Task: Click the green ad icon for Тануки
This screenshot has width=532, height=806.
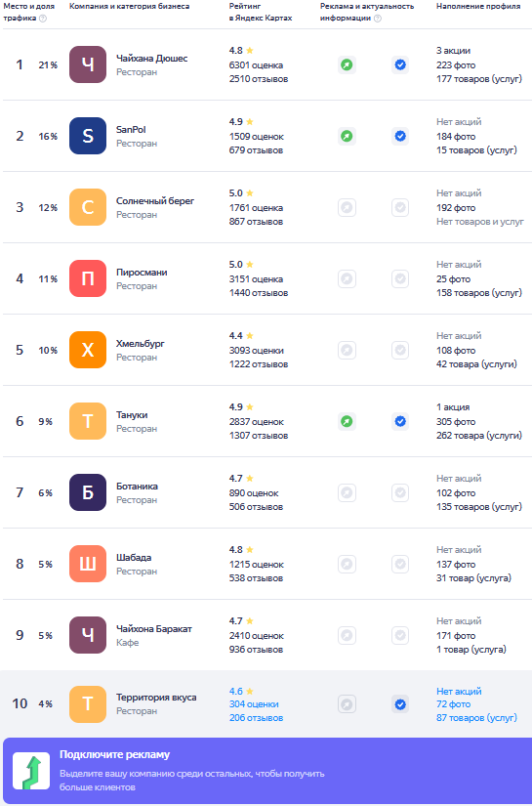Action: coord(348,421)
